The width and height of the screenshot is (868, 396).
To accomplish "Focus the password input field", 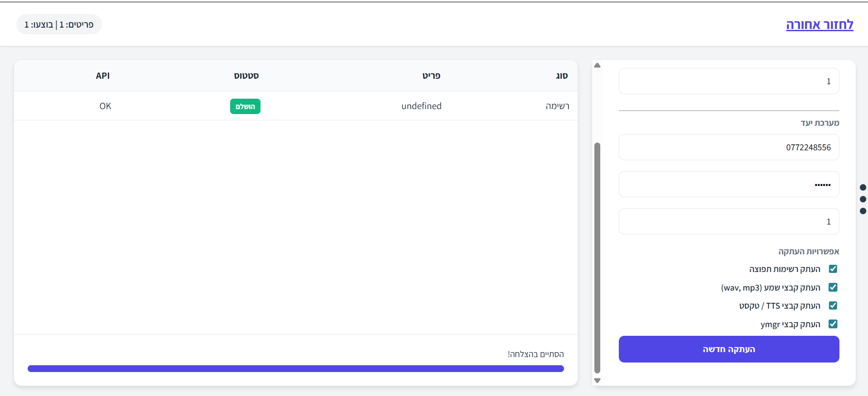I will 728,184.
